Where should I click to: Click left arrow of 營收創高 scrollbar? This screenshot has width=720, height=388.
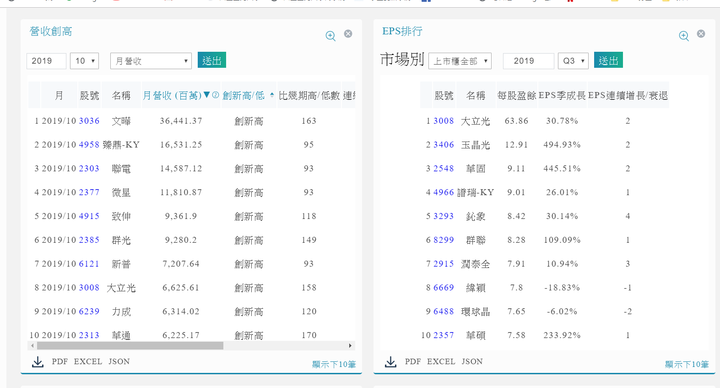click(32, 345)
